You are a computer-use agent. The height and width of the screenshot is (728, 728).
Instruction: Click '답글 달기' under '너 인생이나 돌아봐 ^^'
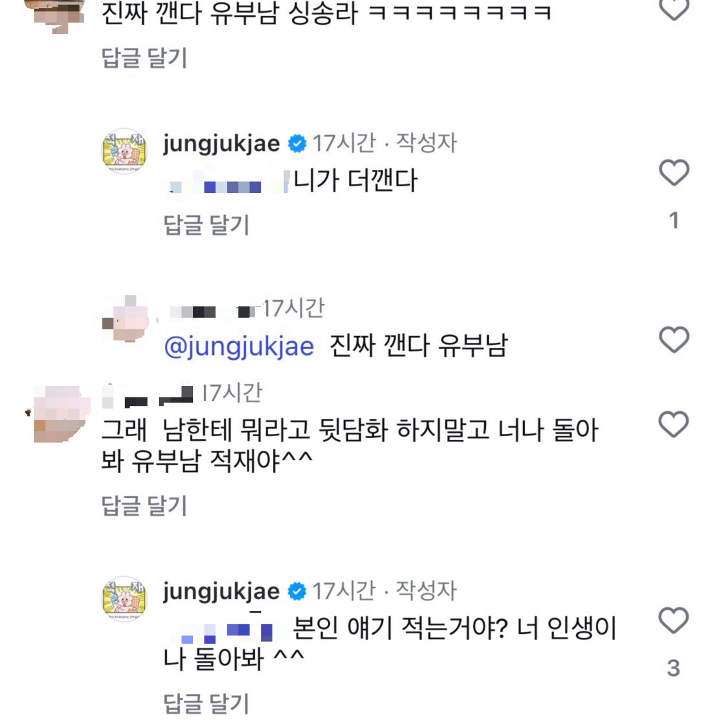pyautogui.click(x=206, y=703)
